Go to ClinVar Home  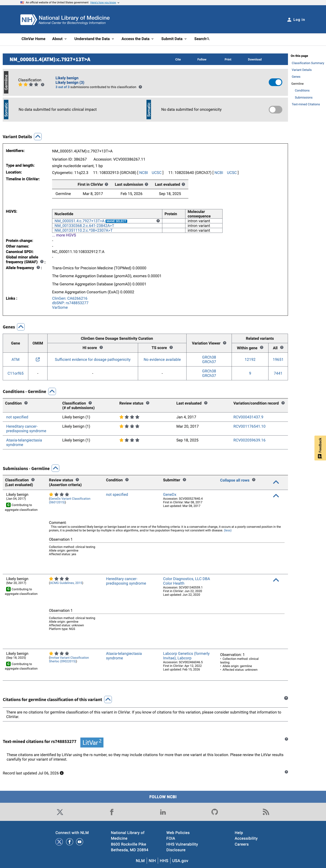pos(33,39)
